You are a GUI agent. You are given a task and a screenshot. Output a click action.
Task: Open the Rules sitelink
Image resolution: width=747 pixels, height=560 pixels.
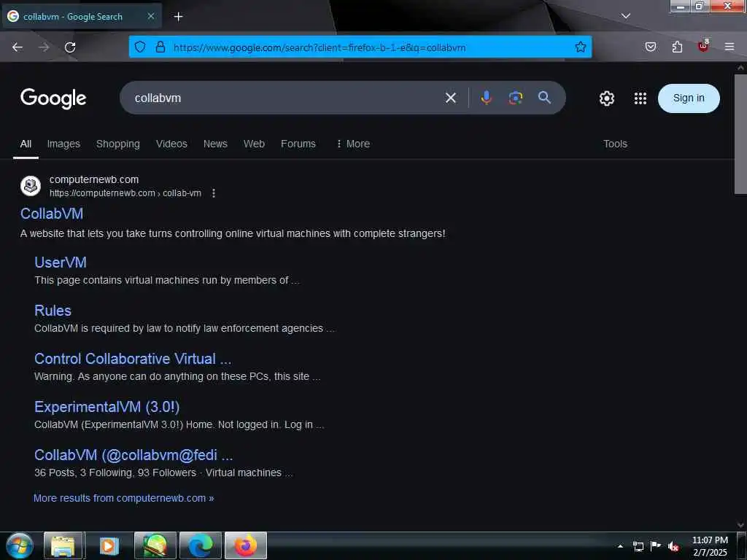coord(53,311)
